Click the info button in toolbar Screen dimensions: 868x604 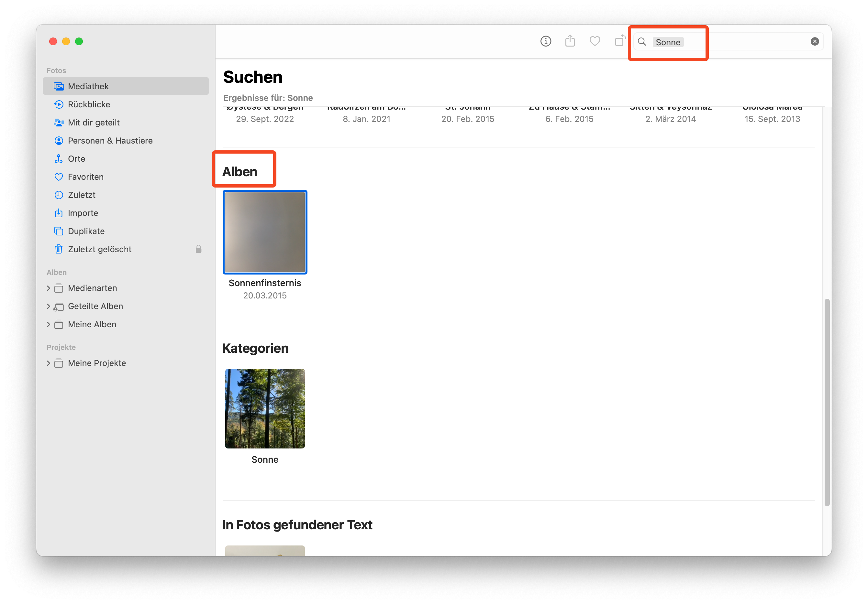[546, 41]
